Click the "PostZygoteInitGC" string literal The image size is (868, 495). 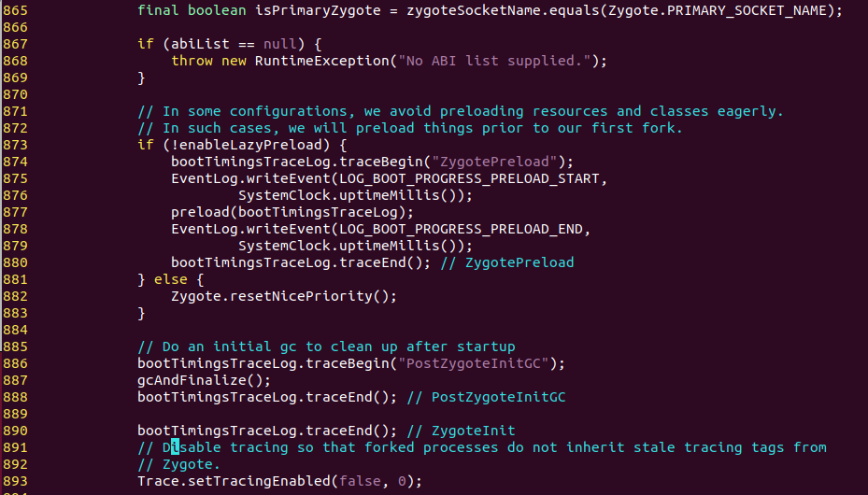(474, 363)
